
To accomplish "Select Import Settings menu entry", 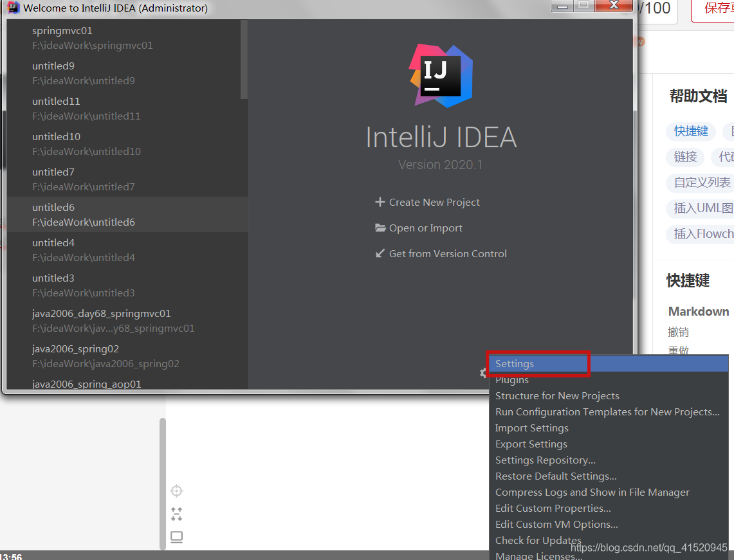I will pos(609,428).
